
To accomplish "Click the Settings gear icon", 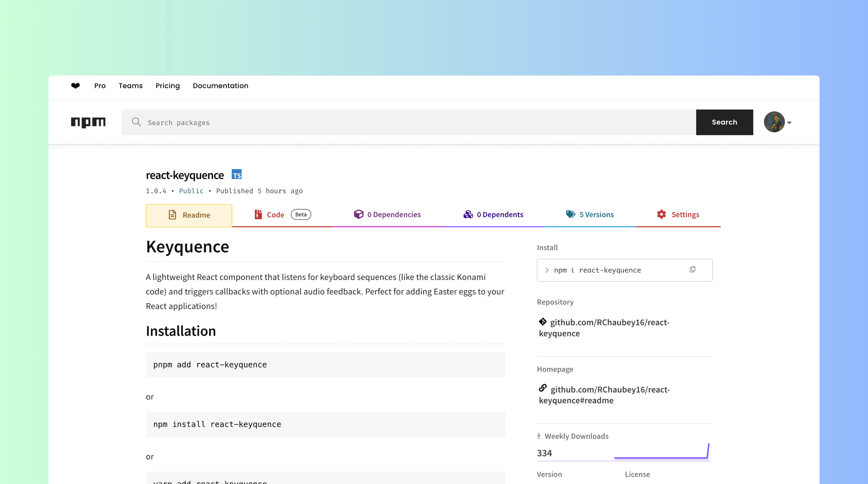I will point(661,214).
